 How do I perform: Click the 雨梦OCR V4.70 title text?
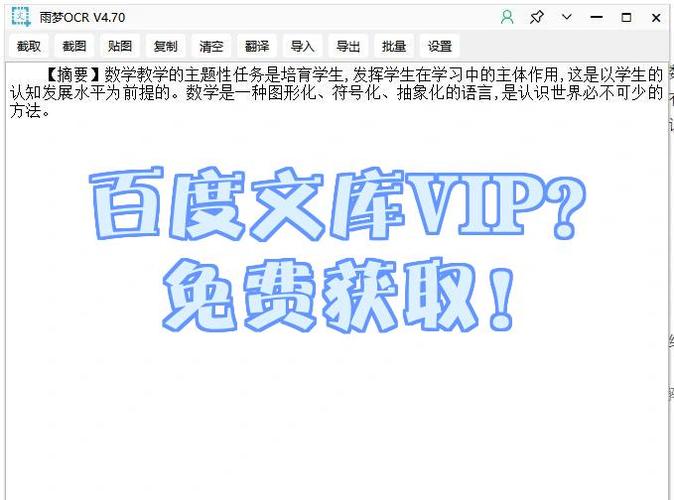(x=82, y=17)
